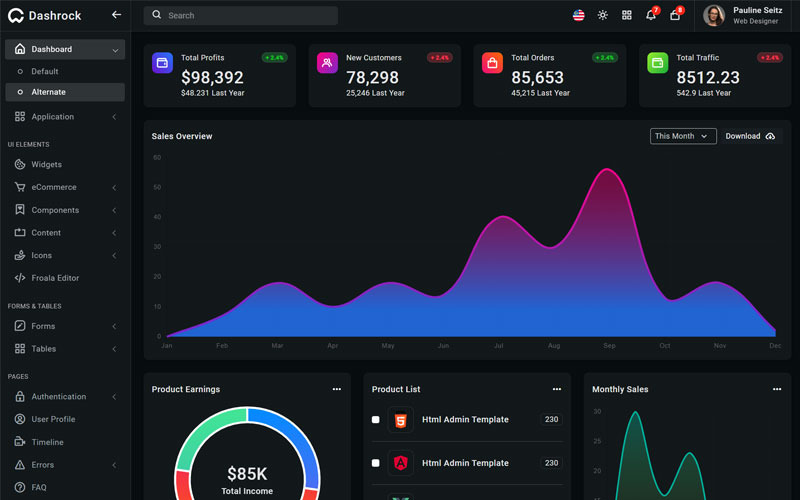Click the Content icon in sidebar
Image resolution: width=800 pixels, height=500 pixels.
(x=20, y=233)
